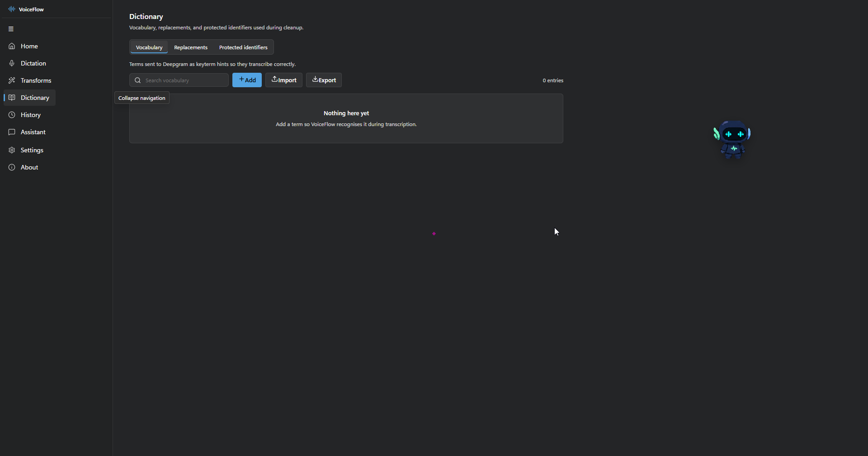This screenshot has height=456, width=868.
Task: Select Dictionary in the sidebar
Action: (29, 98)
